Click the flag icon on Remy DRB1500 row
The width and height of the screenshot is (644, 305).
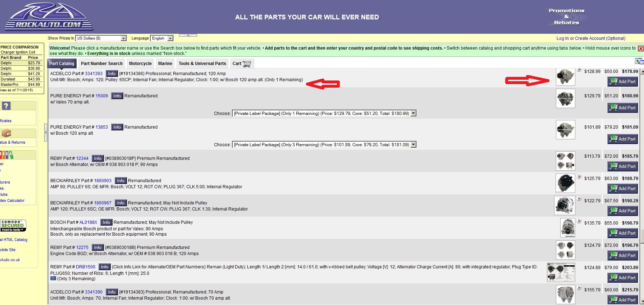point(53,278)
